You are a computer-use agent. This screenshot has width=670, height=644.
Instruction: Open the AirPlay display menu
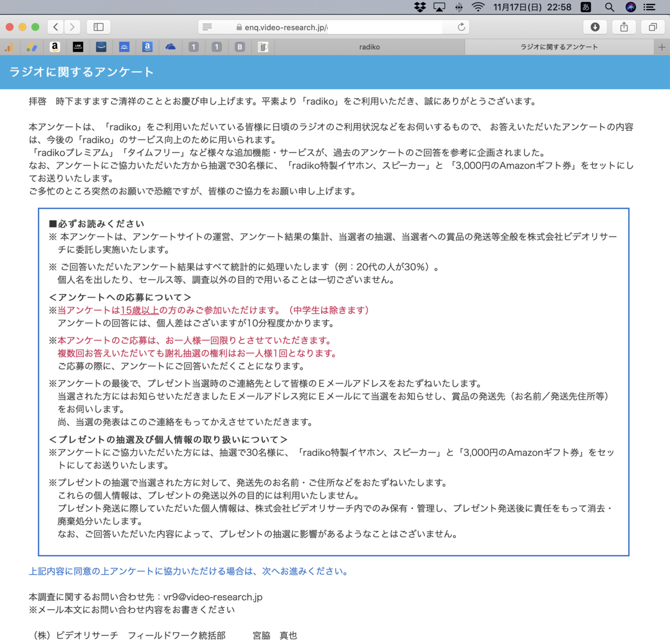point(439,7)
